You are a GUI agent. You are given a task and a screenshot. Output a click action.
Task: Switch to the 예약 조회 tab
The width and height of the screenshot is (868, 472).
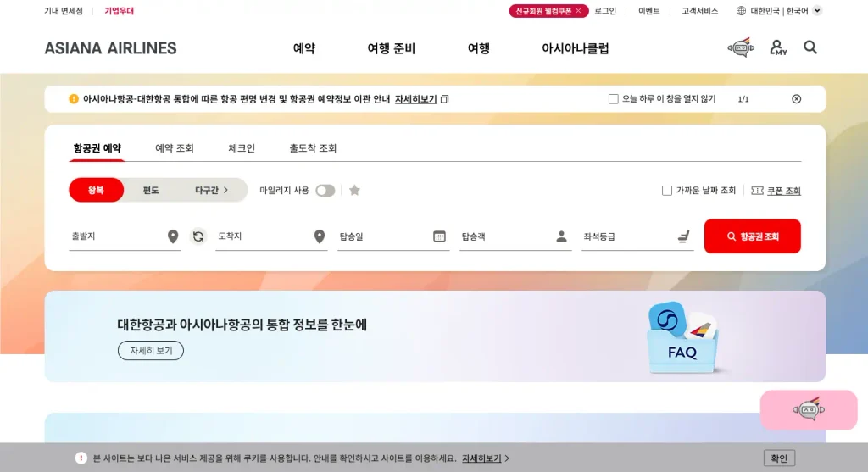pyautogui.click(x=175, y=148)
